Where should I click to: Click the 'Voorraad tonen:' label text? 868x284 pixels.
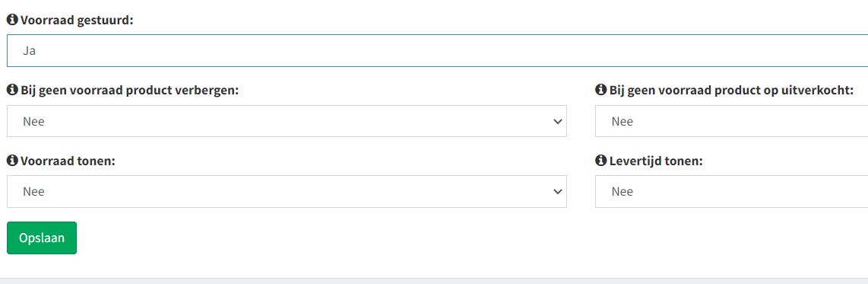[x=68, y=161]
